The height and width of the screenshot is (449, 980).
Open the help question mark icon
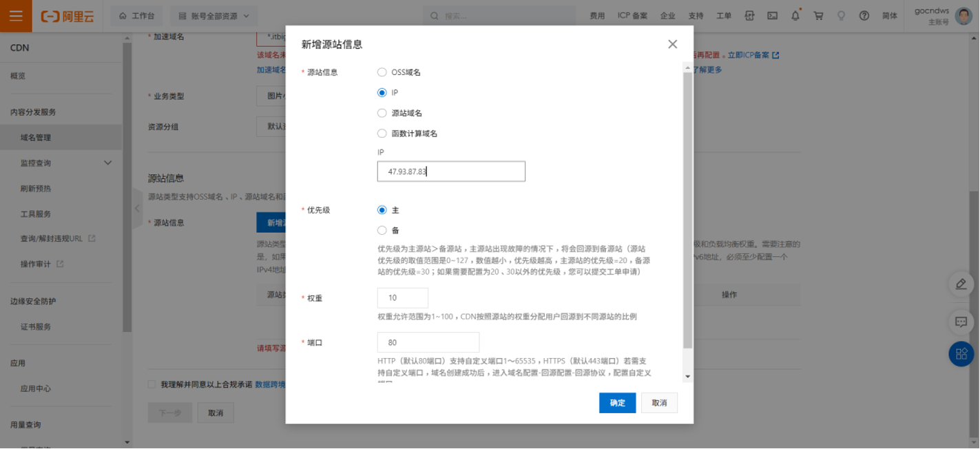point(864,16)
